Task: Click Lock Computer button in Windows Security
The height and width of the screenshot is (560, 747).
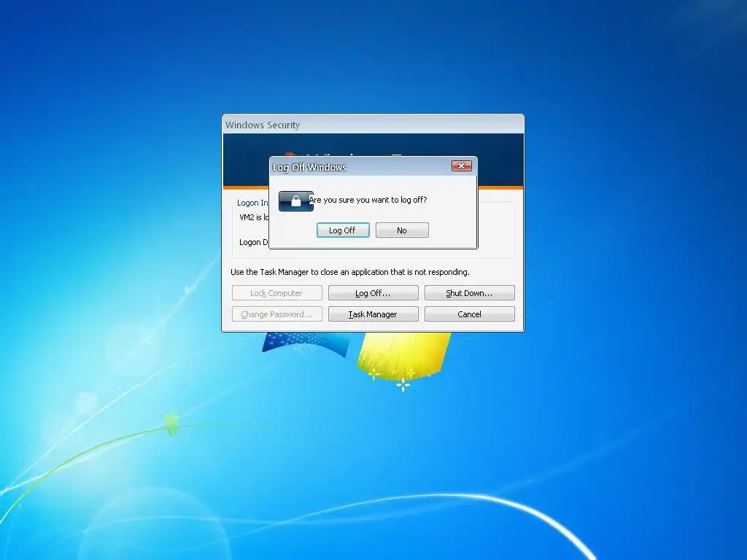Action: click(x=276, y=293)
